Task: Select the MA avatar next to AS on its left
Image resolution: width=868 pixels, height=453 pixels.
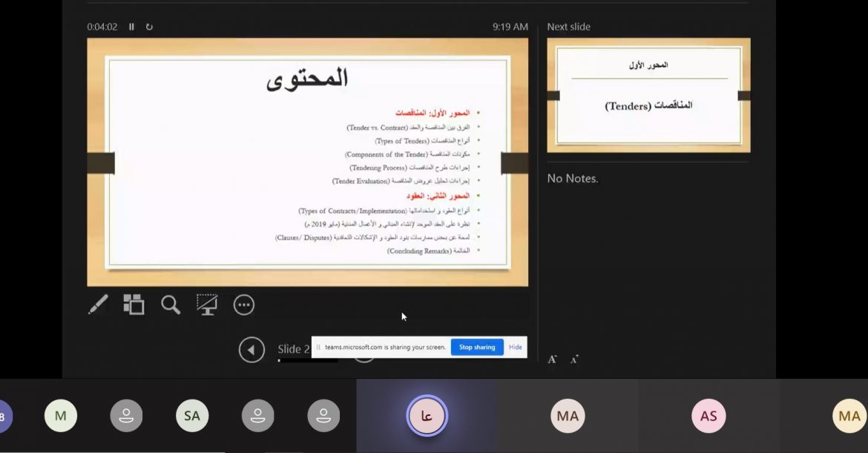Action: (568, 415)
